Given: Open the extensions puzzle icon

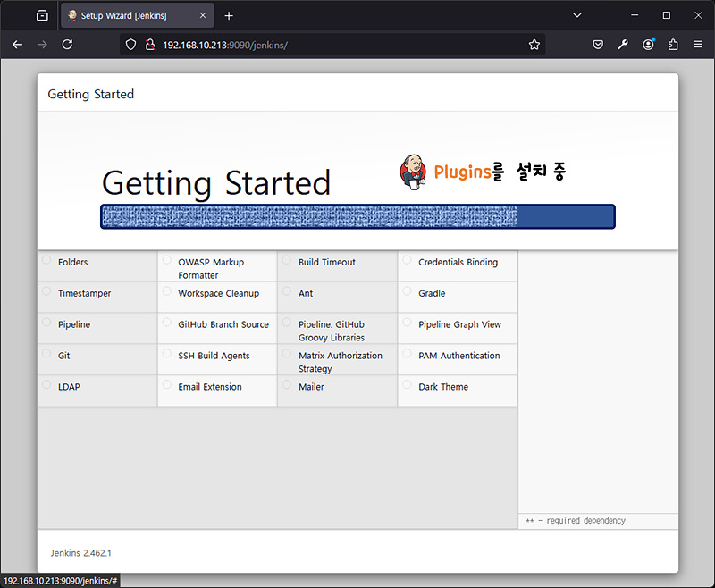Looking at the screenshot, I should click(673, 45).
